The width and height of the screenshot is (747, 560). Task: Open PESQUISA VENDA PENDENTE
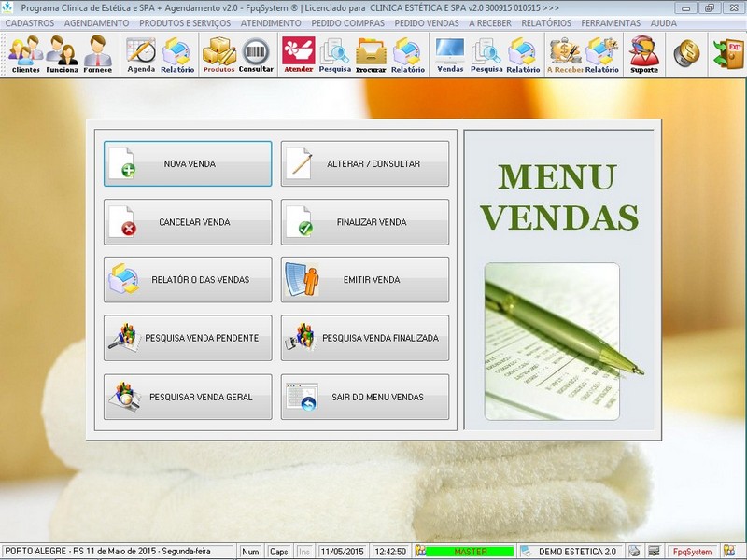(x=188, y=338)
